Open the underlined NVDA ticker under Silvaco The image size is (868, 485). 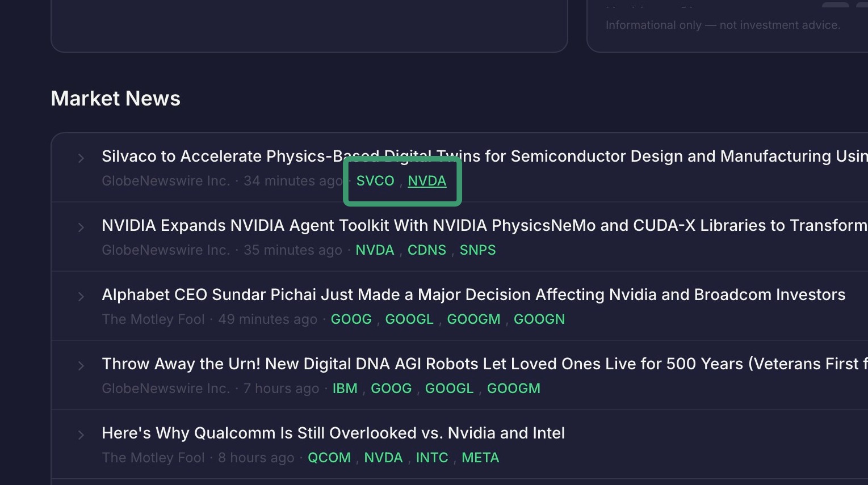click(x=427, y=181)
